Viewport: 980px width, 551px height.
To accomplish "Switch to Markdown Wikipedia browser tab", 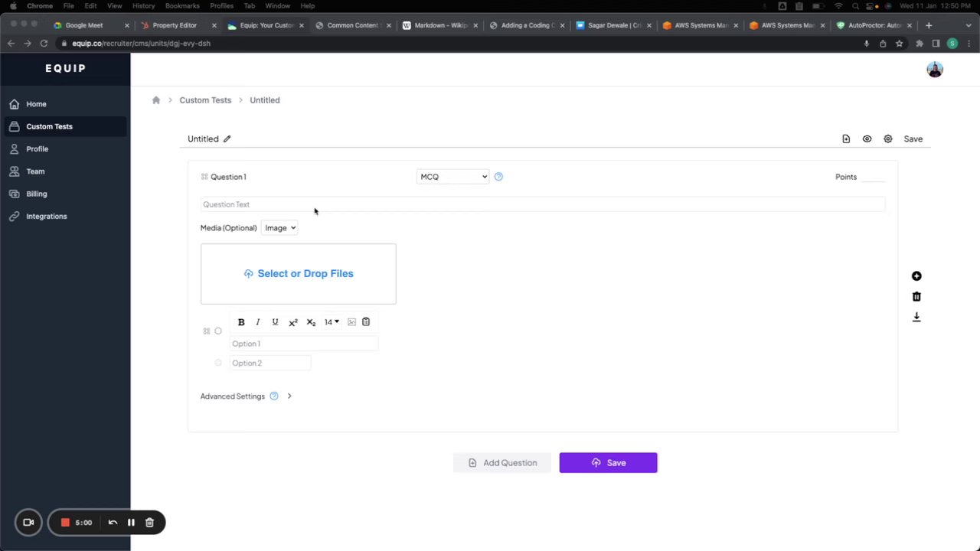I will click(439, 25).
